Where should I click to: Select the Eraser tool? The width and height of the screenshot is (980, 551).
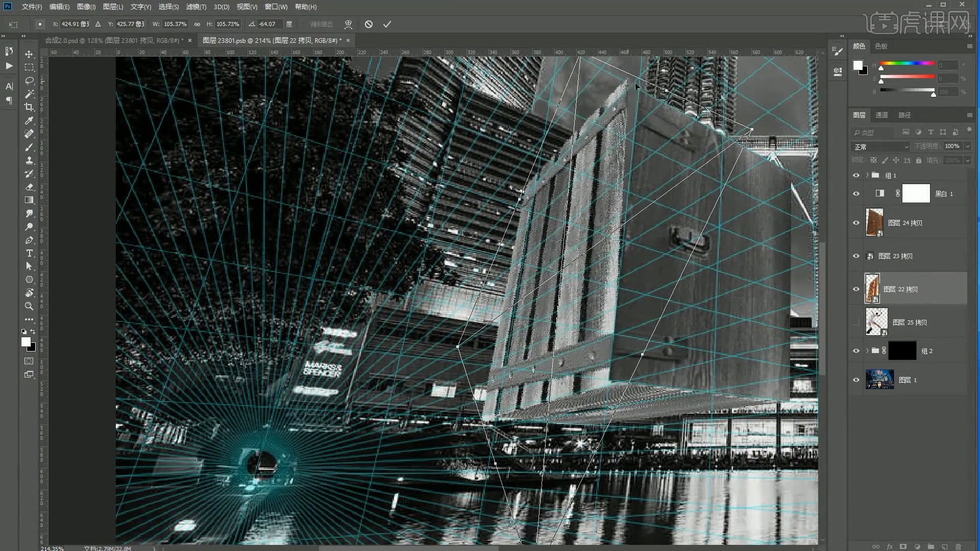[29, 187]
